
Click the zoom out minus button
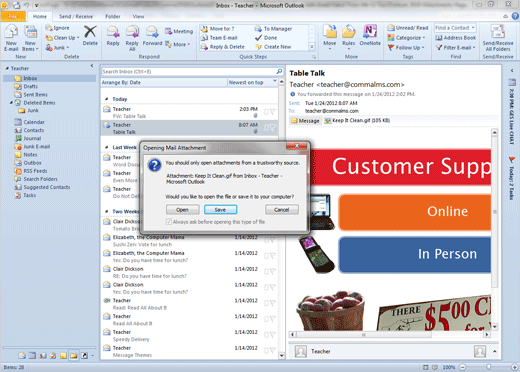tap(463, 367)
